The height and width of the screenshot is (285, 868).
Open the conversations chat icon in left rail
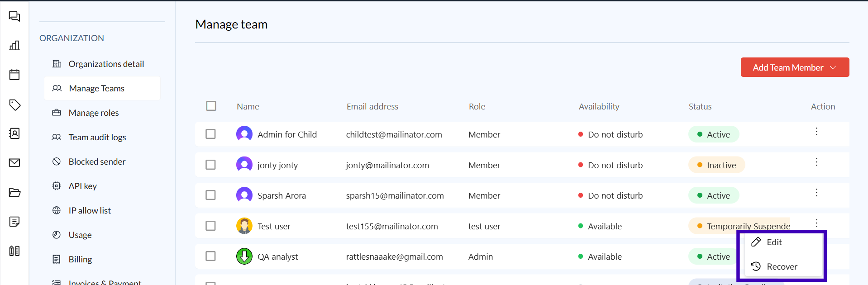pos(14,17)
